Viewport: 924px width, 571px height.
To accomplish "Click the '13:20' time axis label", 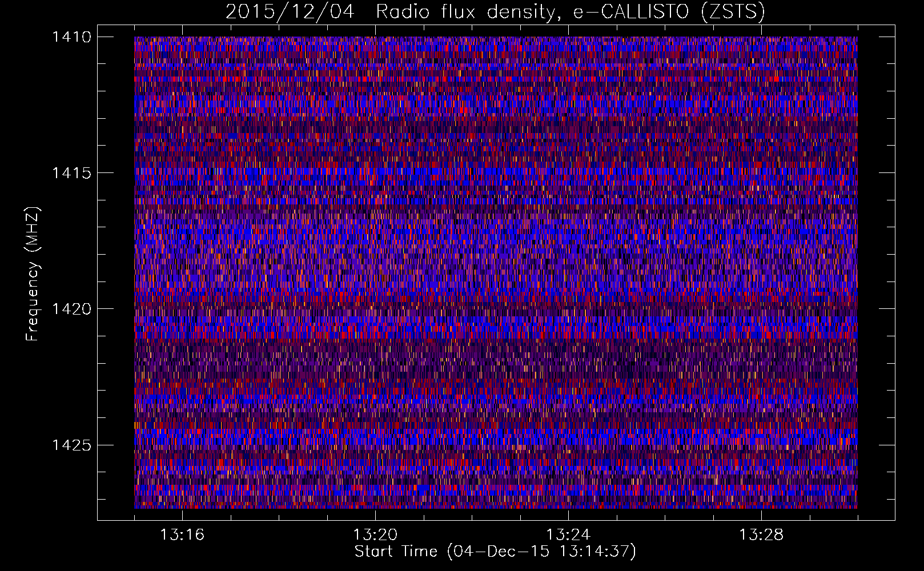I will (375, 535).
